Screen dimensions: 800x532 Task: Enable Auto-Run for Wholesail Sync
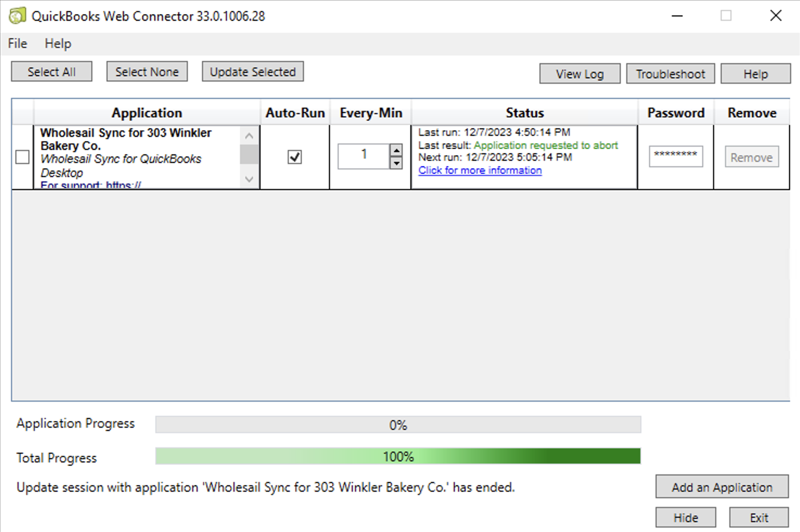coord(294,157)
